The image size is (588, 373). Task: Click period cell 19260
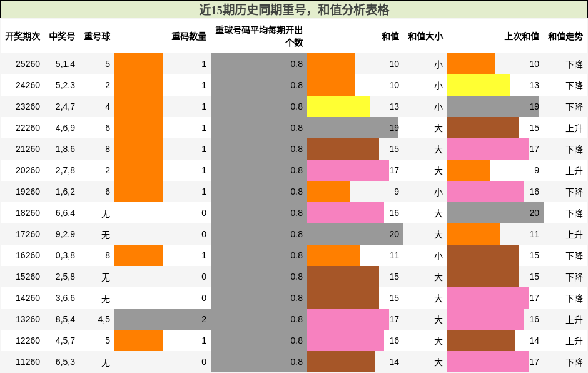pyautogui.click(x=28, y=192)
